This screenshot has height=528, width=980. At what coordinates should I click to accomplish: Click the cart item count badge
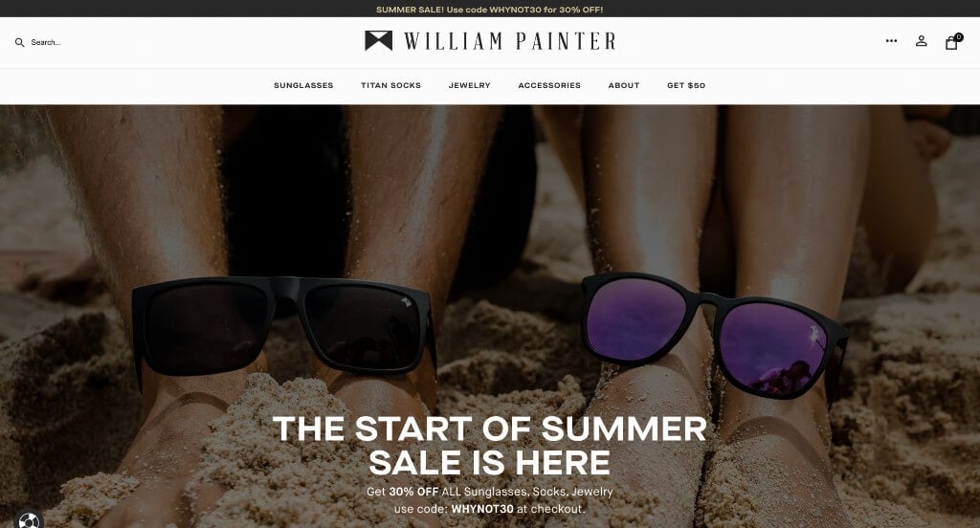click(959, 37)
